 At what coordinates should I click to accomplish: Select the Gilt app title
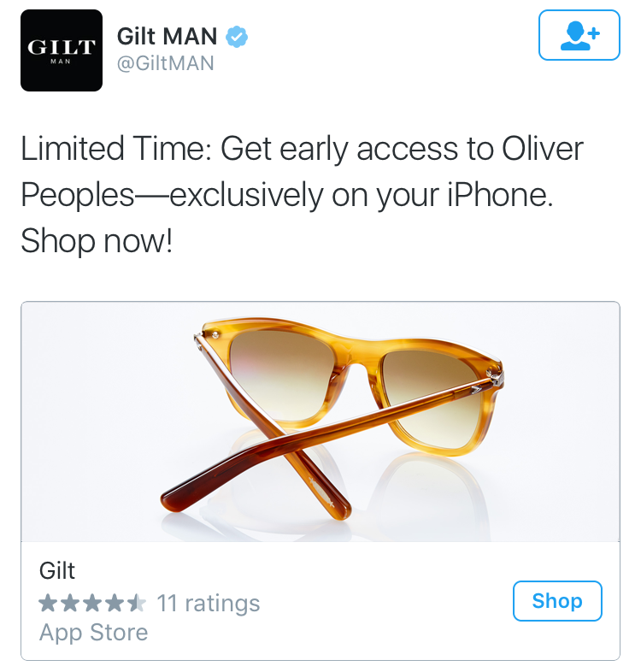point(57,571)
